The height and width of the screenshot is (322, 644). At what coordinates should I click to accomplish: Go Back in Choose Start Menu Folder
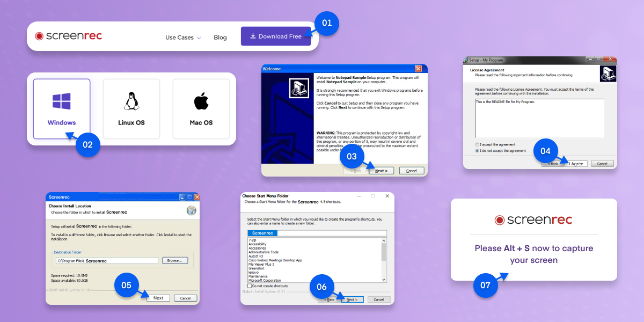click(x=329, y=299)
